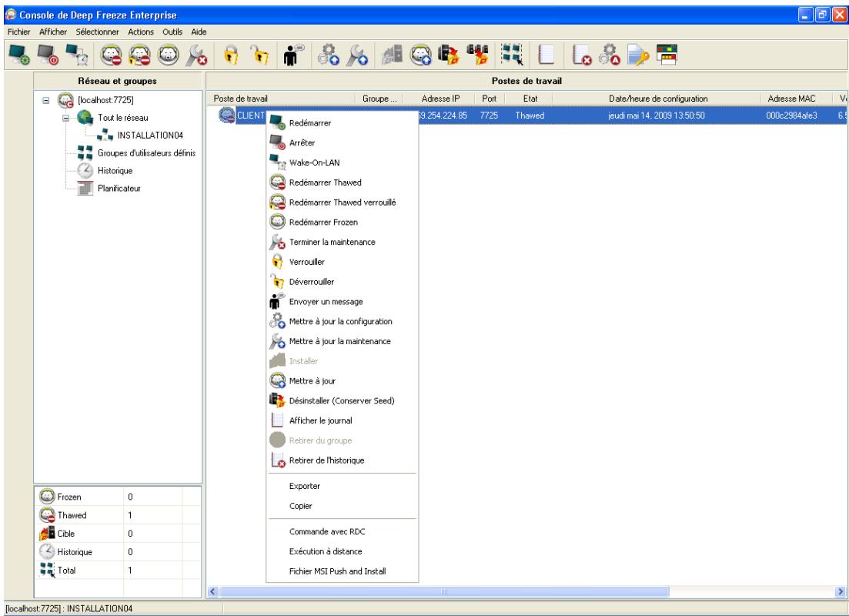Choose Fichier MSI Push and Install
The height and width of the screenshot is (616, 849).
coord(343,571)
